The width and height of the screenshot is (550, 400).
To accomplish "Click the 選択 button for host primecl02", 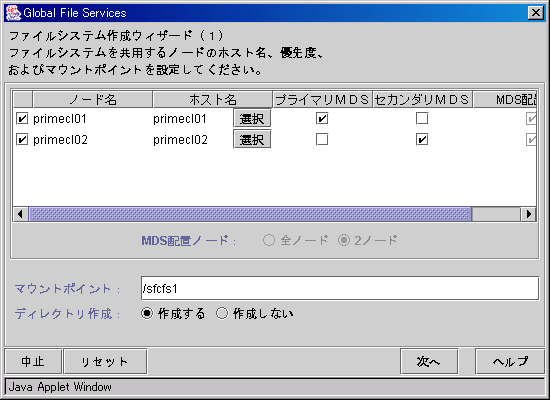I will click(252, 140).
